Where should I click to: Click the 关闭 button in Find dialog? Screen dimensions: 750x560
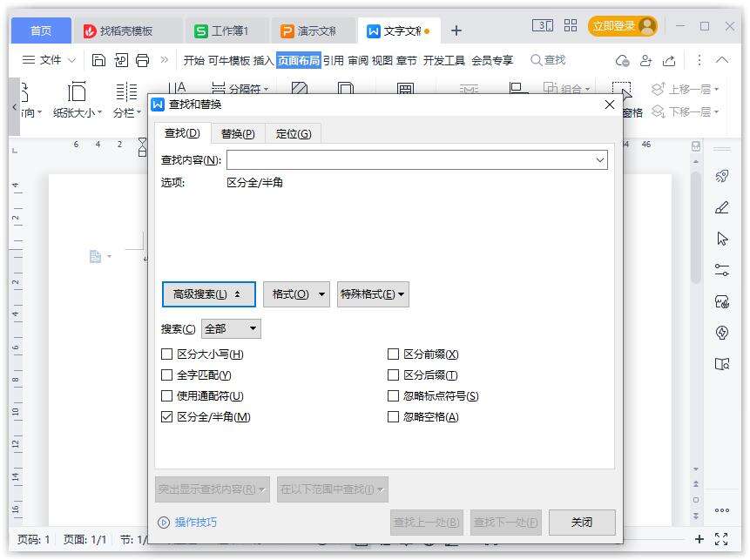pyautogui.click(x=581, y=522)
